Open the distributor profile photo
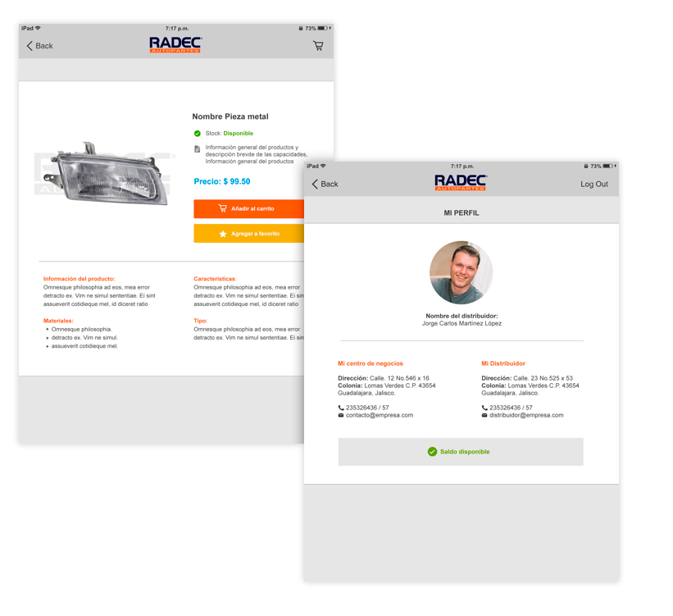 point(461,273)
